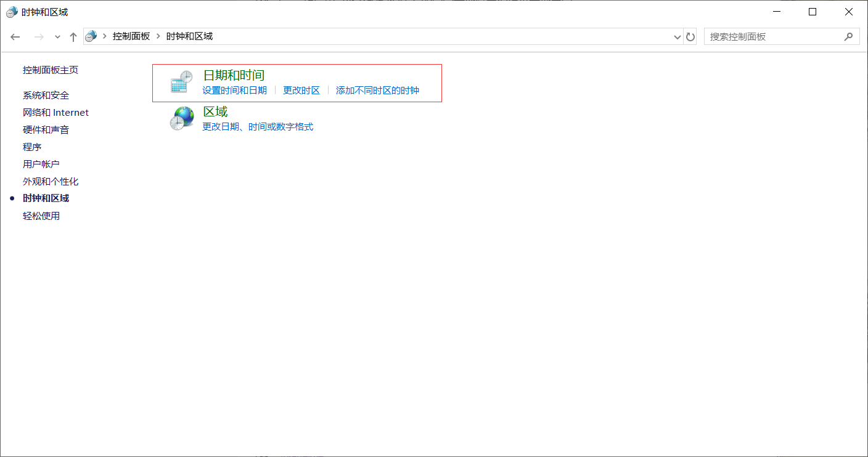
Task: Click 时钟和区域 in the breadcrumb path
Action: click(x=189, y=36)
